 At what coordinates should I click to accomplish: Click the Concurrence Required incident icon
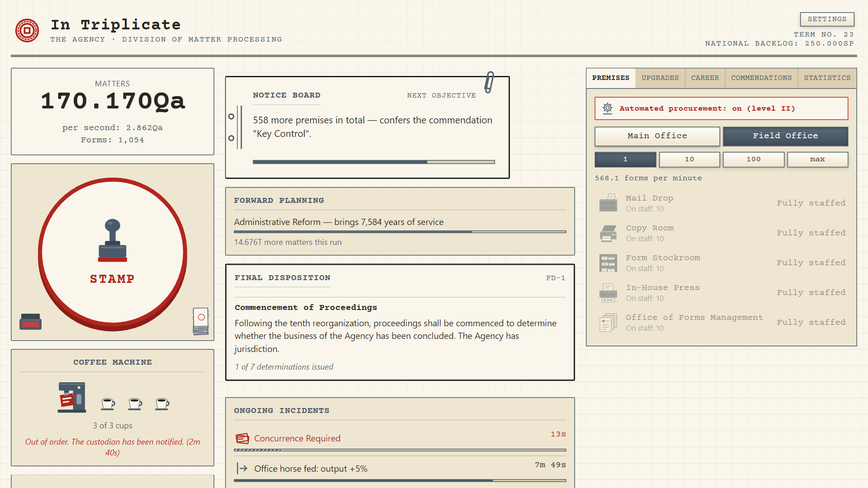[242, 438]
